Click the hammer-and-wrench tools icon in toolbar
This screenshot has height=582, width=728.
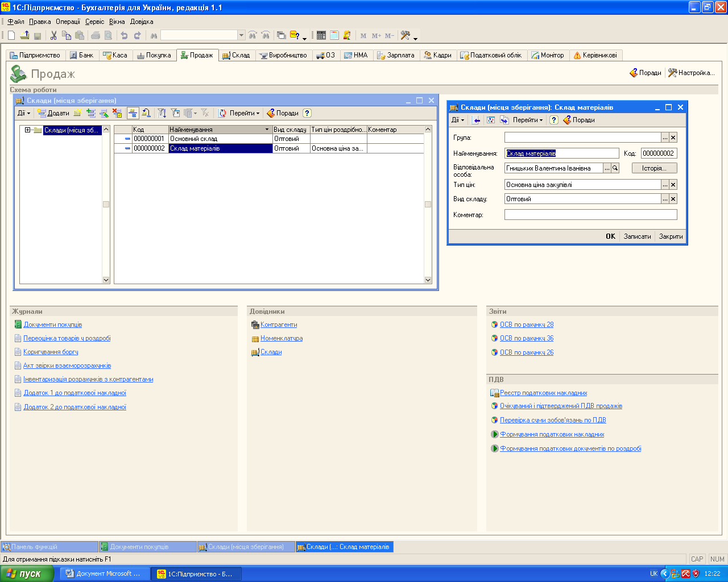pos(406,35)
